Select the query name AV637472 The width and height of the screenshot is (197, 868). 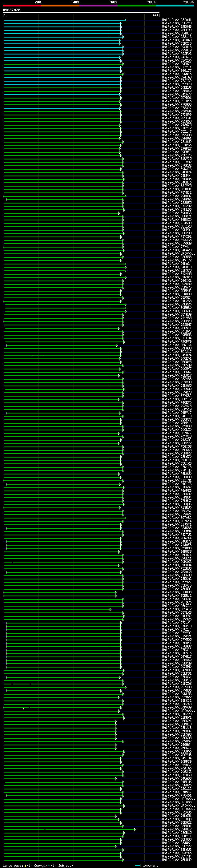click(11, 10)
